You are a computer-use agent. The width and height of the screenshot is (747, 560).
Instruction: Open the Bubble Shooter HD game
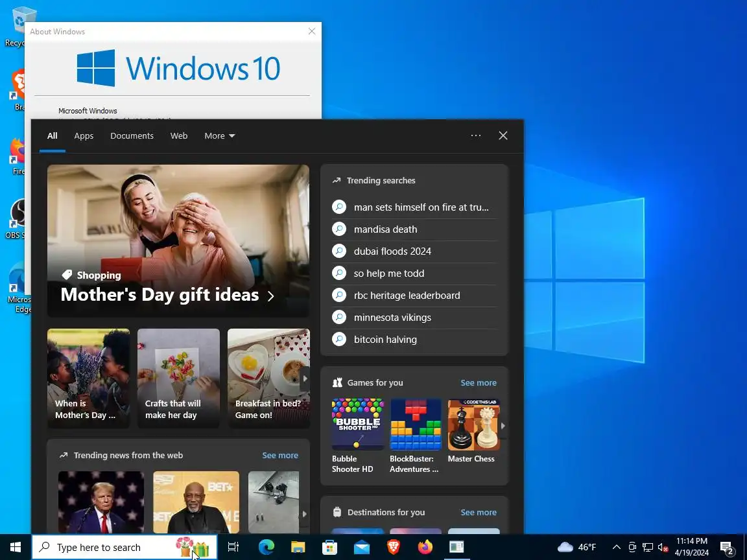[x=358, y=436]
